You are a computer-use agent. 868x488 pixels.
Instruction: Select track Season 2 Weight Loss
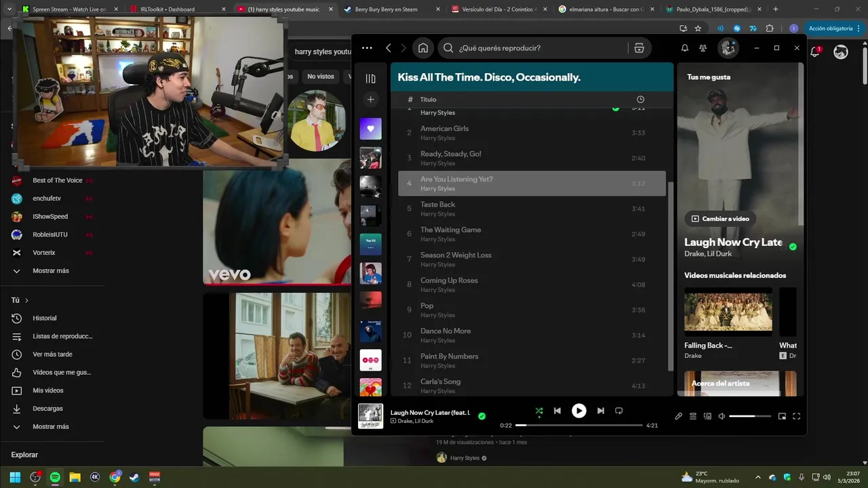click(532, 260)
